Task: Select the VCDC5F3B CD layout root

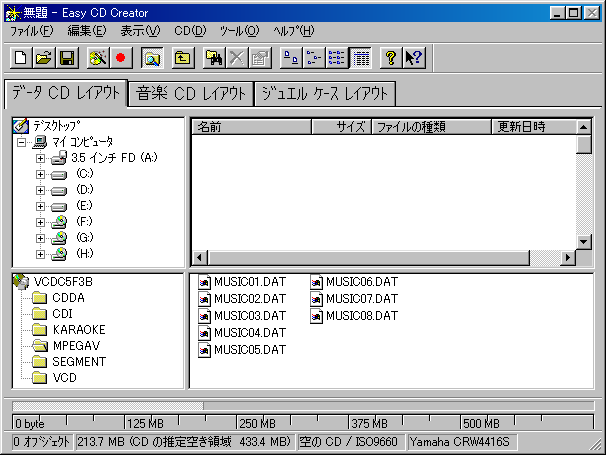Action: click(x=63, y=281)
